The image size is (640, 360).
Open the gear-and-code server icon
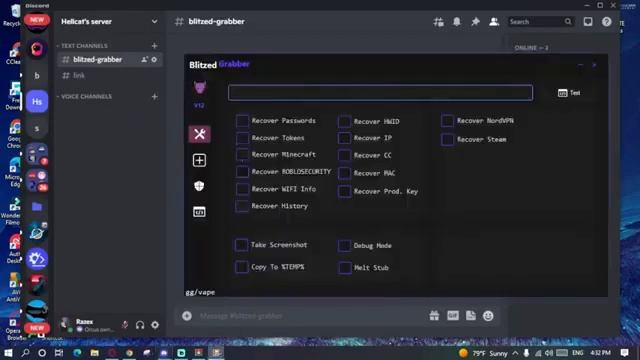(x=37, y=259)
